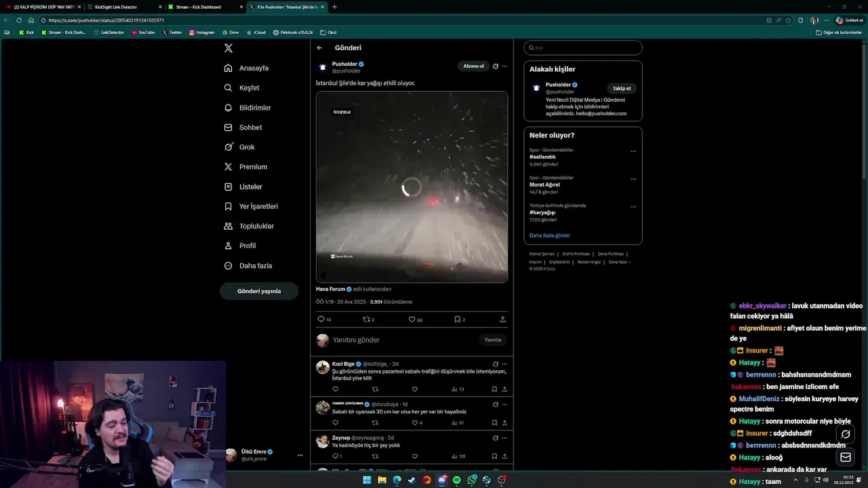Open Keşfet in the X sidebar
This screenshot has width=868, height=488.
242,88
